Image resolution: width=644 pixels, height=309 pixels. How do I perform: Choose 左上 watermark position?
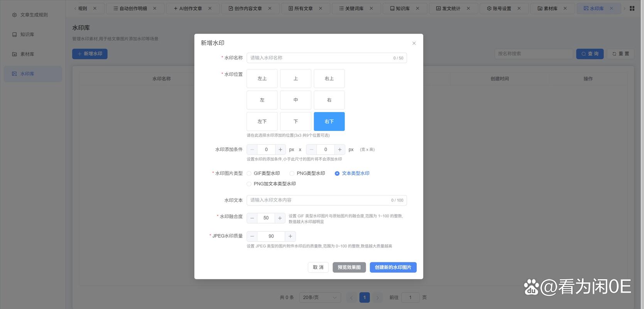[262, 78]
